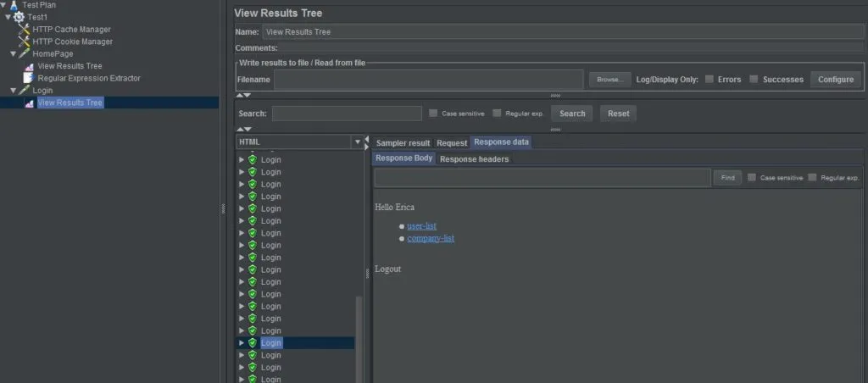Click the Test1 thread group gear icon
This screenshot has width=868, height=383.
(x=19, y=17)
